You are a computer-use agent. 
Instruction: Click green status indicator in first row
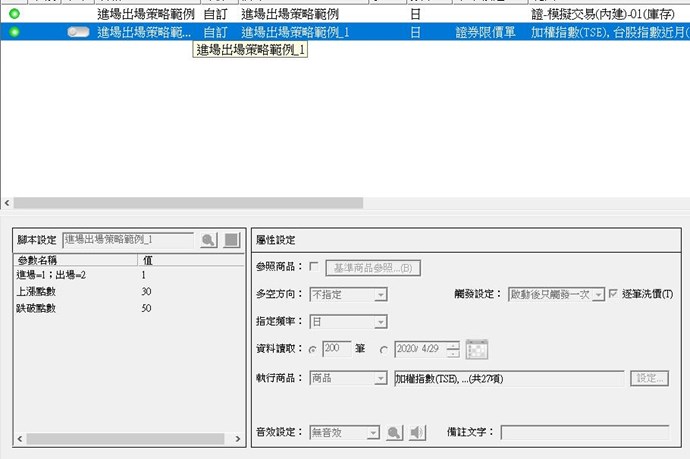[13, 15]
